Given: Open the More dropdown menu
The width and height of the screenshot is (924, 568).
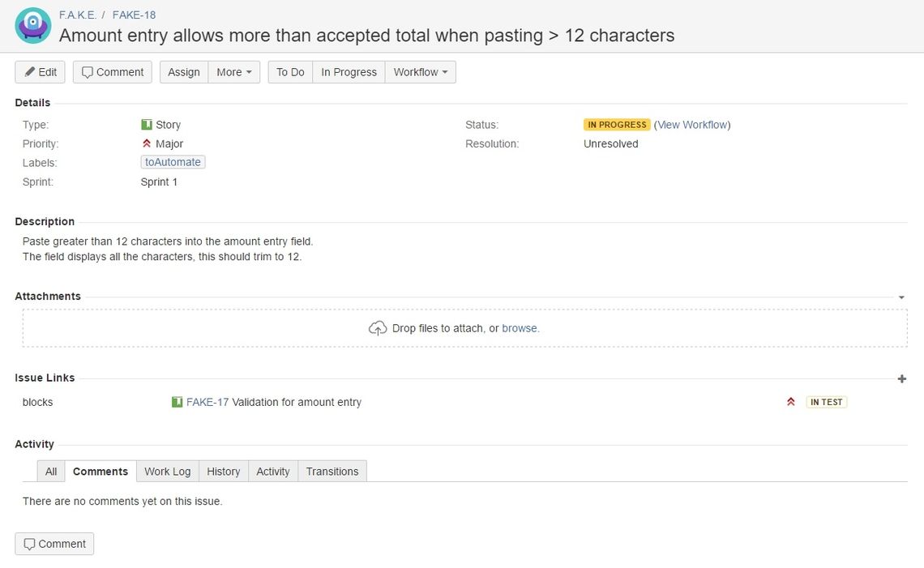Looking at the screenshot, I should point(234,72).
